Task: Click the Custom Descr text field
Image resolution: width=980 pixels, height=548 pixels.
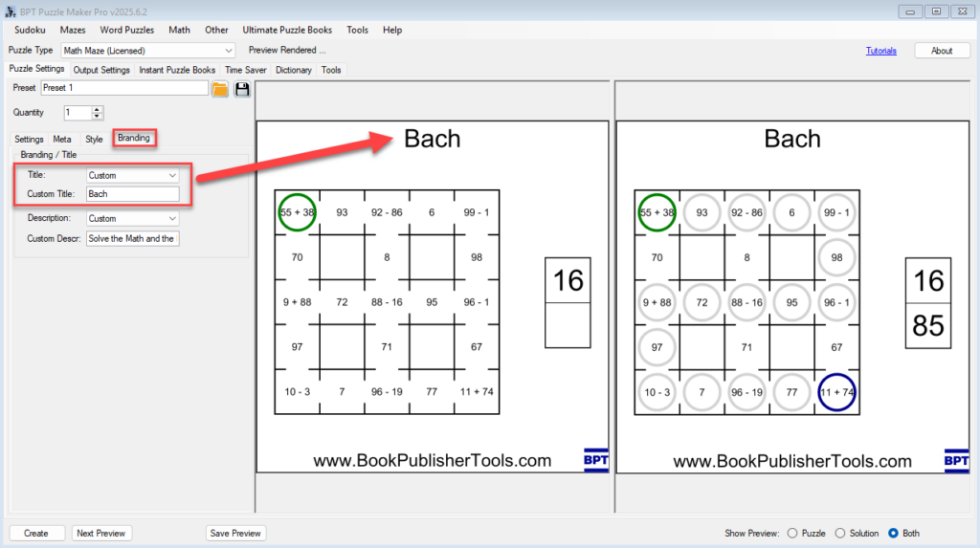Action: coord(132,239)
